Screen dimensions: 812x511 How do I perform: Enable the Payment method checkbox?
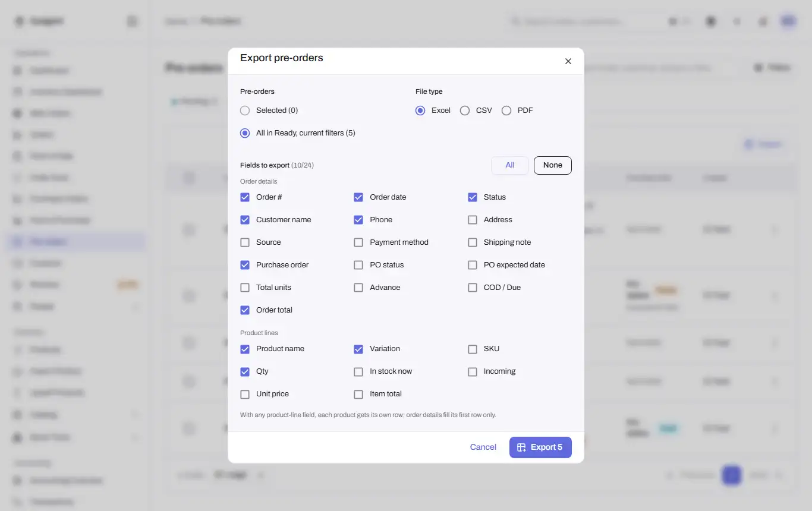358,242
